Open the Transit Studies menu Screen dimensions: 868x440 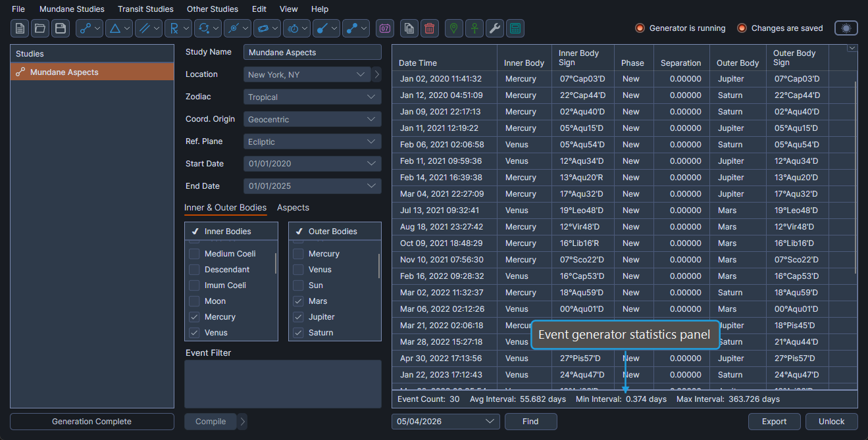pos(145,9)
